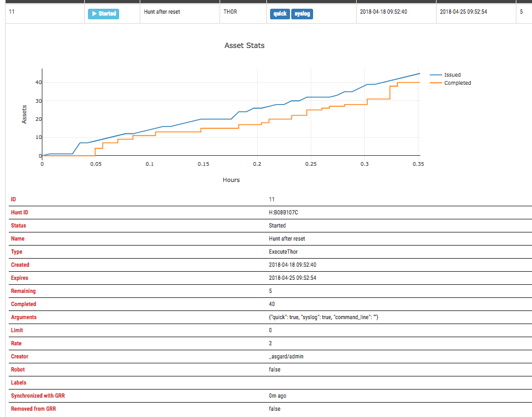Click the Hours x-axis label
Viewport: 532px width, 417px height.
[231, 180]
